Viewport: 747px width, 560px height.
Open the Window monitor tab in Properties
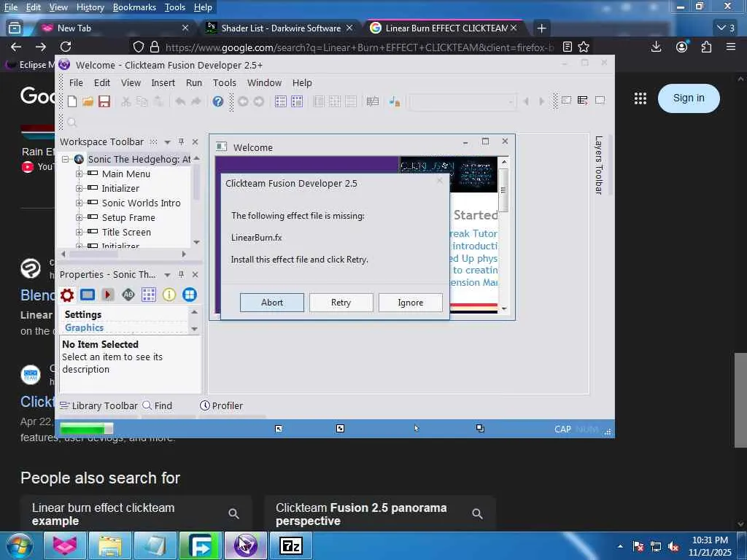pos(88,295)
